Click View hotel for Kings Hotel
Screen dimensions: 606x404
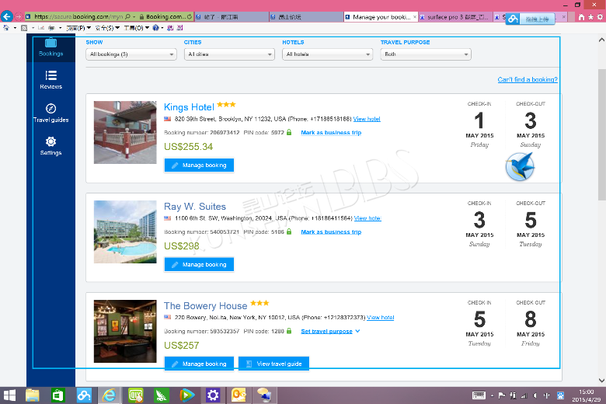[x=367, y=119]
